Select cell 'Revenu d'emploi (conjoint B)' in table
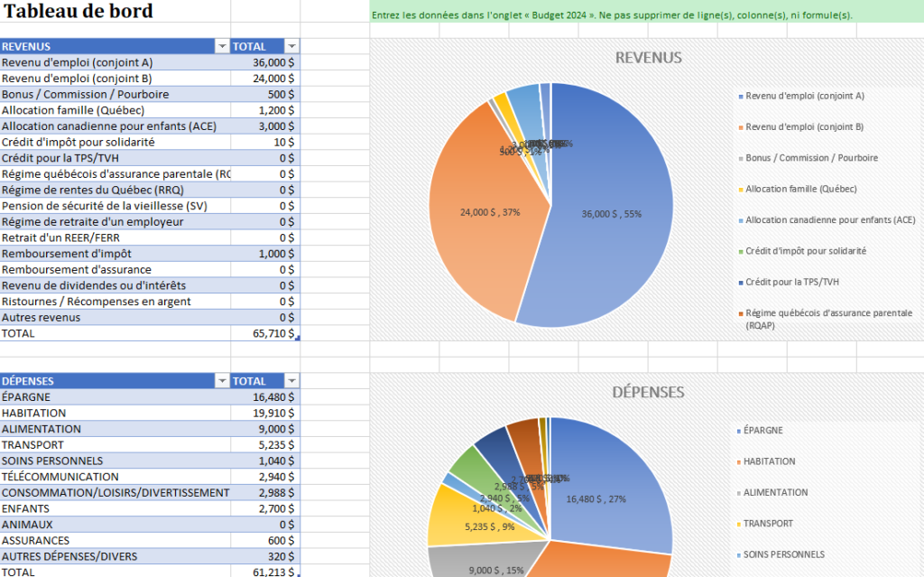 115,79
